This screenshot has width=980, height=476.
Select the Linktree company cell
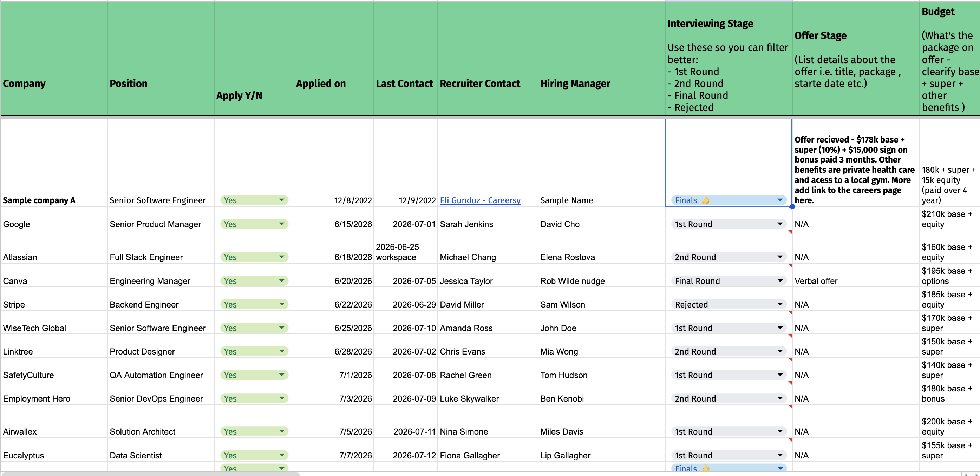tap(54, 346)
